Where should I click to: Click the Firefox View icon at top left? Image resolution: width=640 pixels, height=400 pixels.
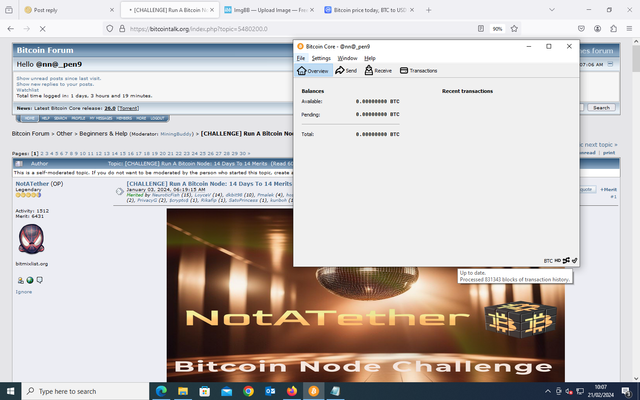(9, 10)
